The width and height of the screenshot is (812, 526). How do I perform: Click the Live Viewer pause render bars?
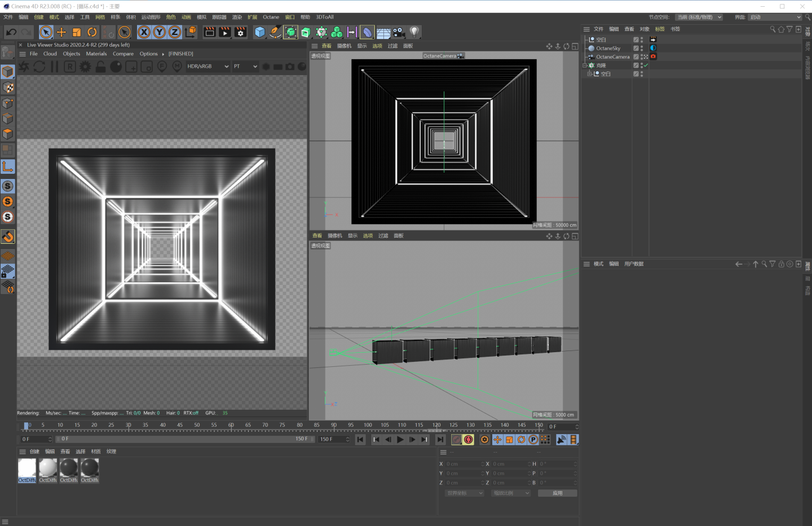pos(55,67)
